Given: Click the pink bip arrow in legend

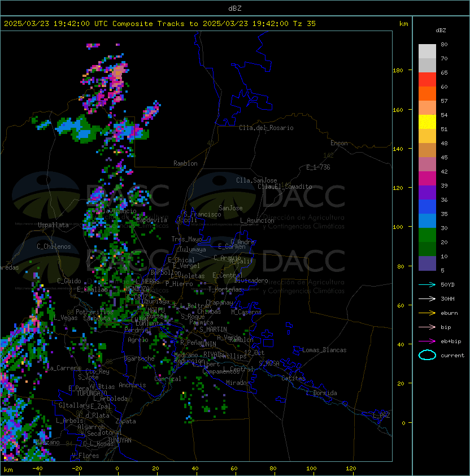Looking at the screenshot, I should 427,327.
